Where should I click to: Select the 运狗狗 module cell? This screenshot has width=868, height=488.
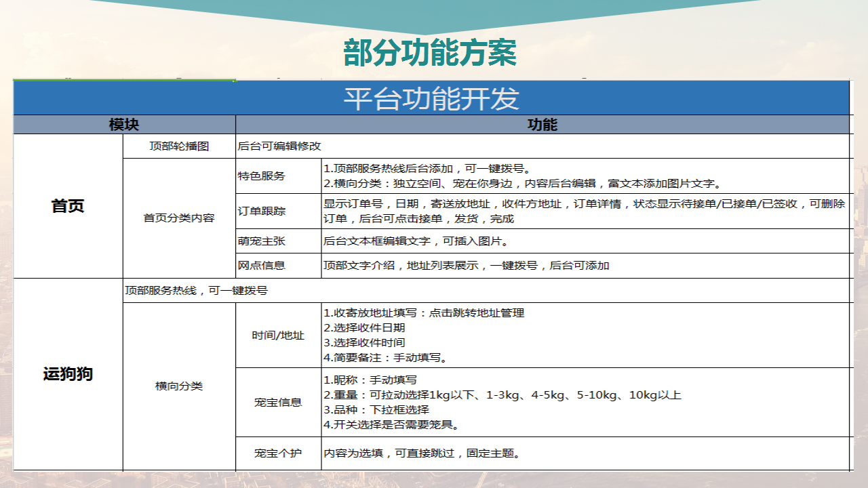pyautogui.click(x=68, y=373)
